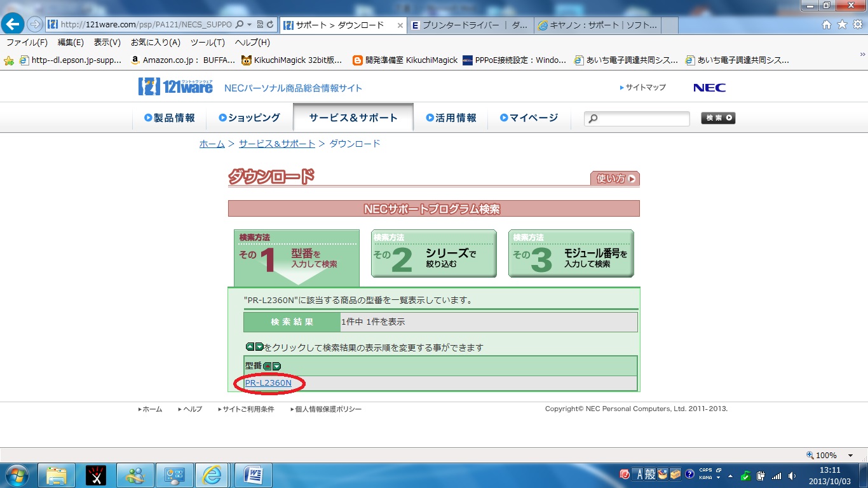Open the ファイル(F) menu
Image resolution: width=868 pixels, height=488 pixels.
tap(27, 43)
